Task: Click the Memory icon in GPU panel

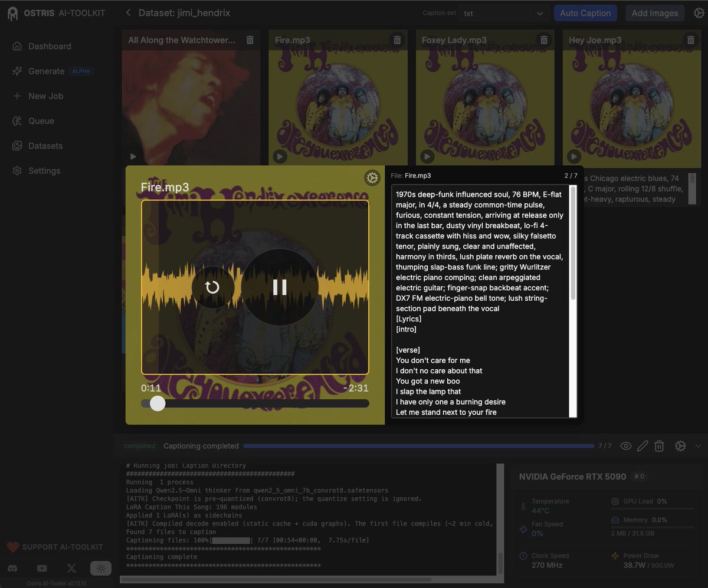Action: coord(615,520)
